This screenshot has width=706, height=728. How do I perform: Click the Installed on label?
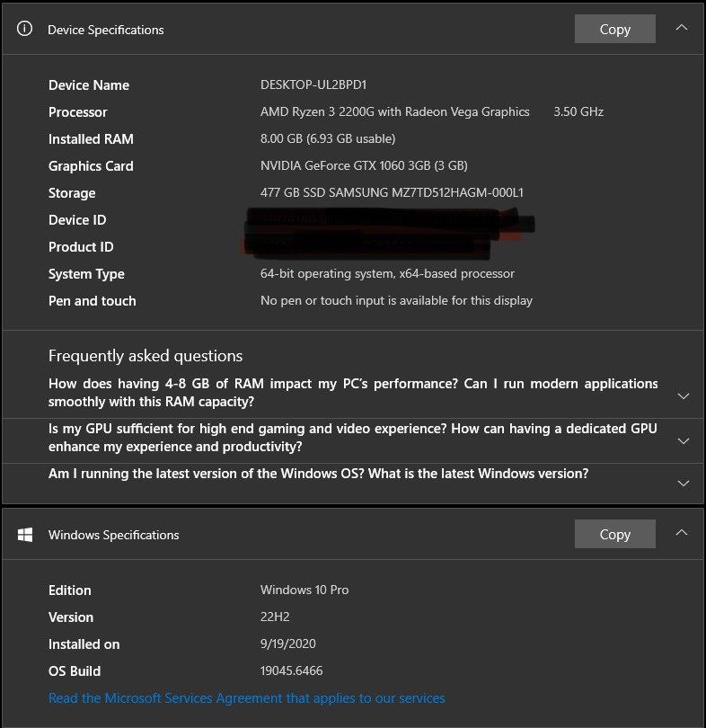[84, 644]
